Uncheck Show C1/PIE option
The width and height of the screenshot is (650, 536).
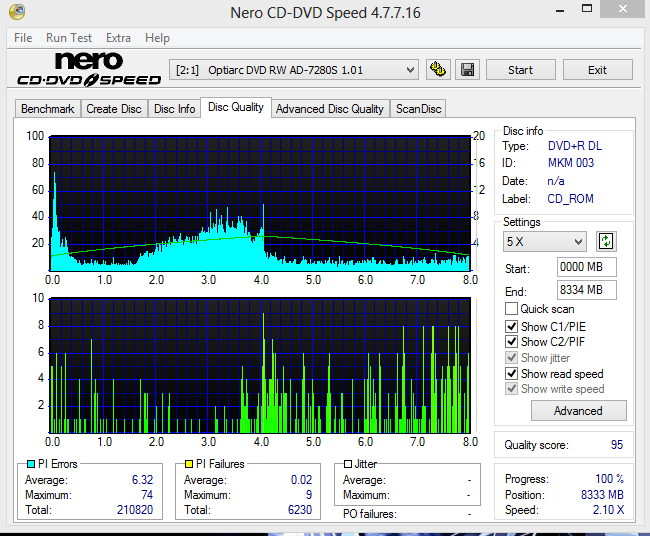tap(512, 327)
